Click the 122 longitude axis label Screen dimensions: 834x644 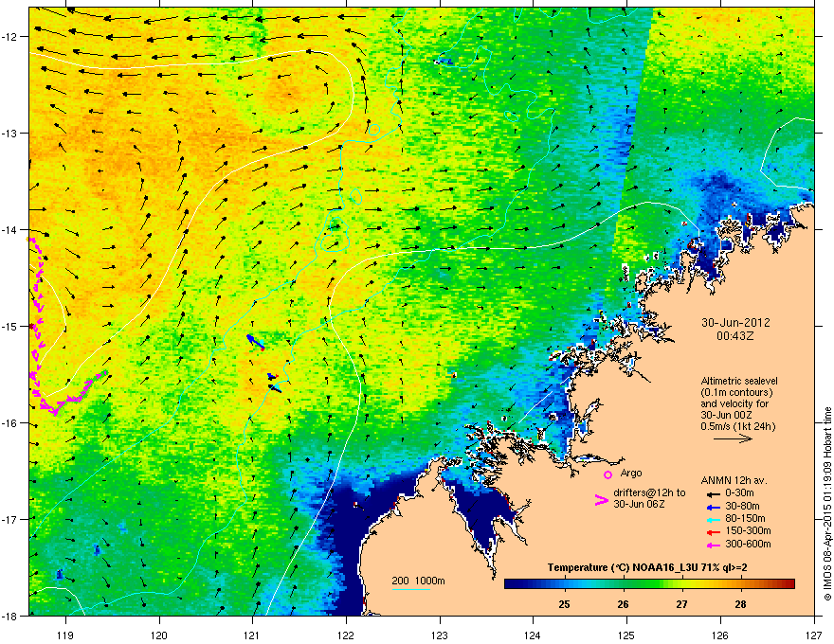point(346,635)
